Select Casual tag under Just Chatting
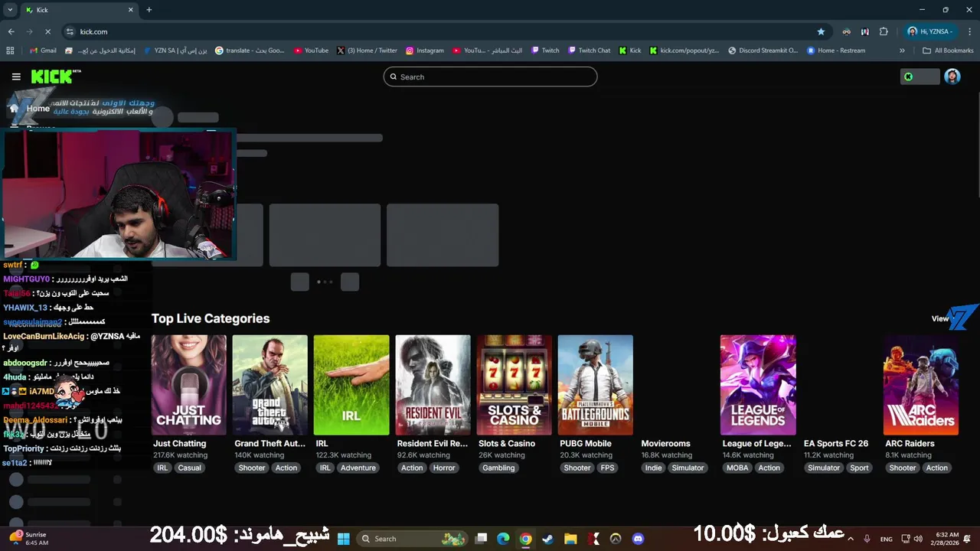 pyautogui.click(x=189, y=468)
